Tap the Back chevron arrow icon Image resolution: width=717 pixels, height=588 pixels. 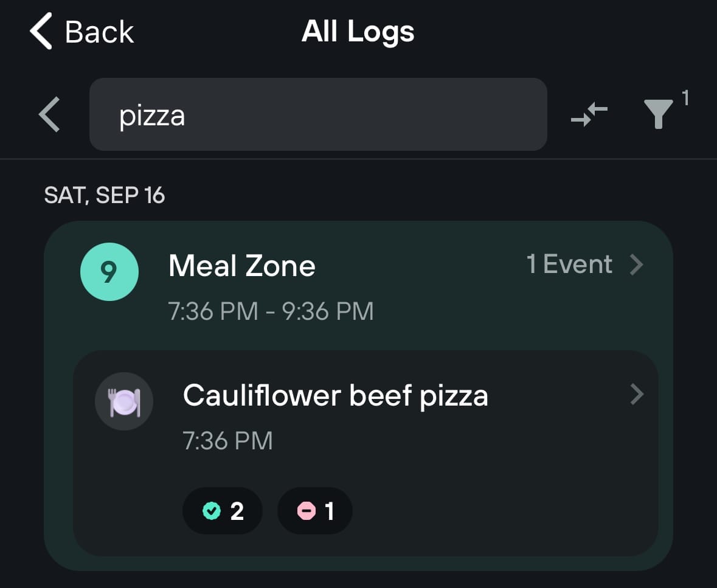pyautogui.click(x=41, y=32)
